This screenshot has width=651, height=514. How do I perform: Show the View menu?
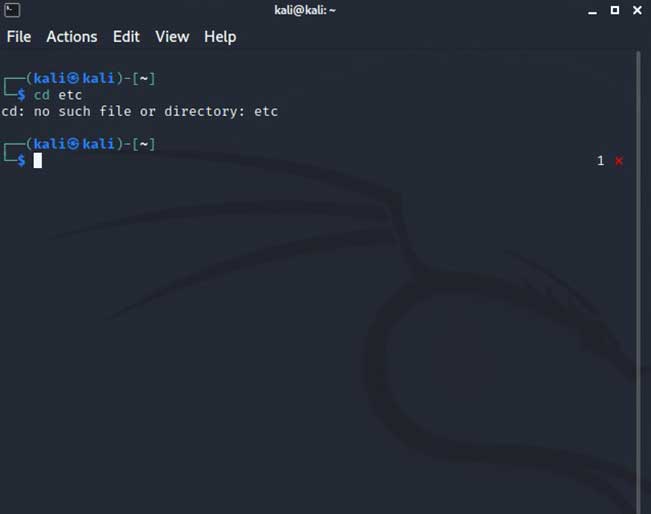tap(172, 37)
